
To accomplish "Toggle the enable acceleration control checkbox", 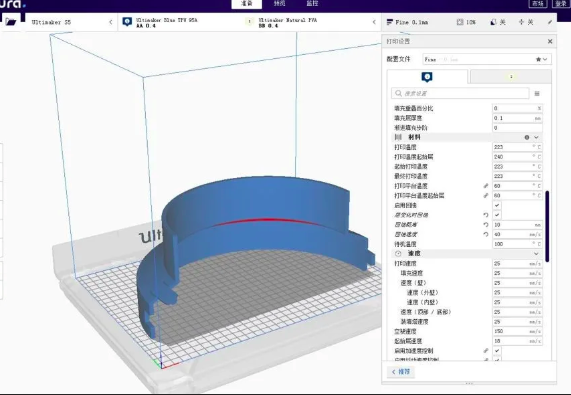I will pos(497,351).
